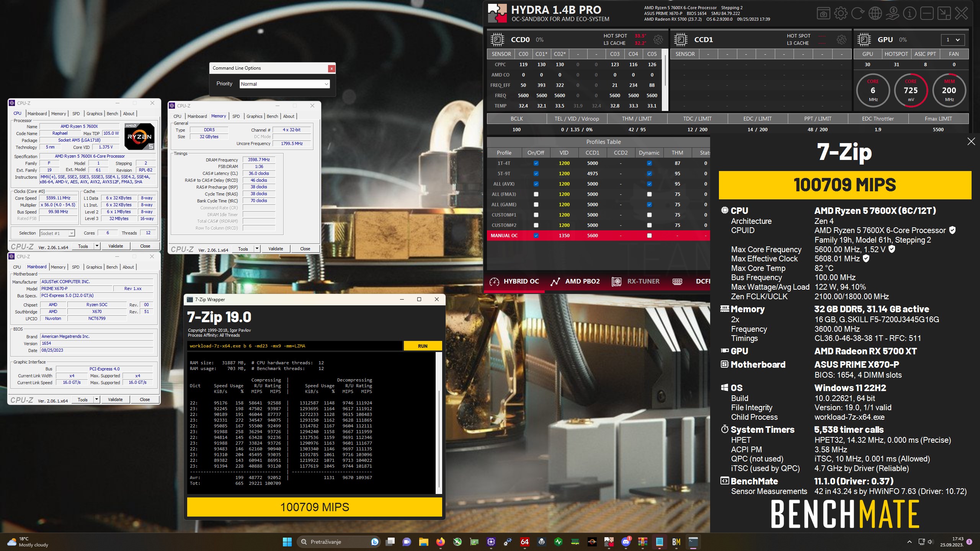Open Graphics tab in CPU-Z Mainboard window
Screen dimensions: 980x551
(94, 267)
